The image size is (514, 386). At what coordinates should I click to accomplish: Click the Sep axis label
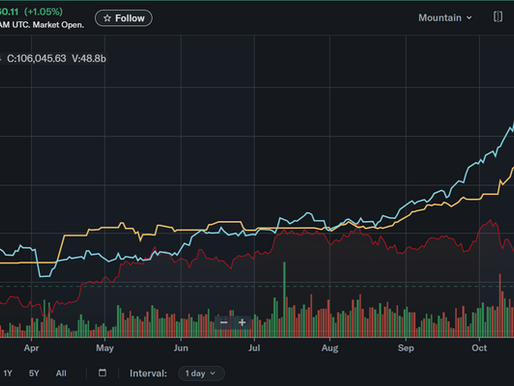406,348
